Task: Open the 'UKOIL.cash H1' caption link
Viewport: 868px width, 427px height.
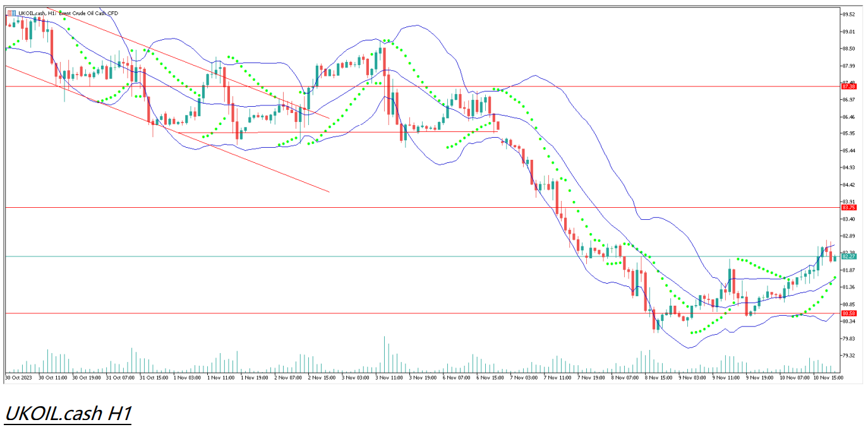Action: 68,414
